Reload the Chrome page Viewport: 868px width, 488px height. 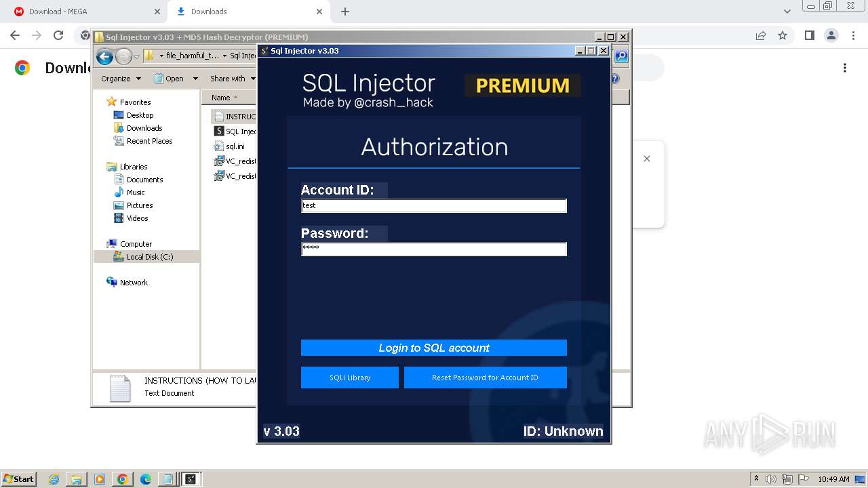[x=58, y=35]
